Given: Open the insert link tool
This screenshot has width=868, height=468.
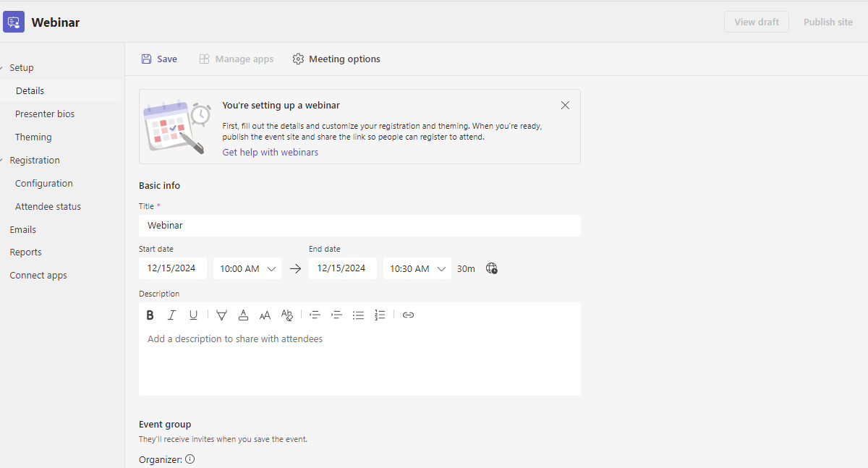Looking at the screenshot, I should pyautogui.click(x=408, y=315).
